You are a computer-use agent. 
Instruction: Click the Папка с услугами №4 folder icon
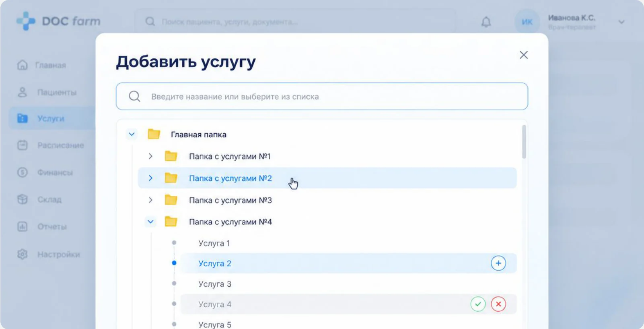click(x=171, y=221)
